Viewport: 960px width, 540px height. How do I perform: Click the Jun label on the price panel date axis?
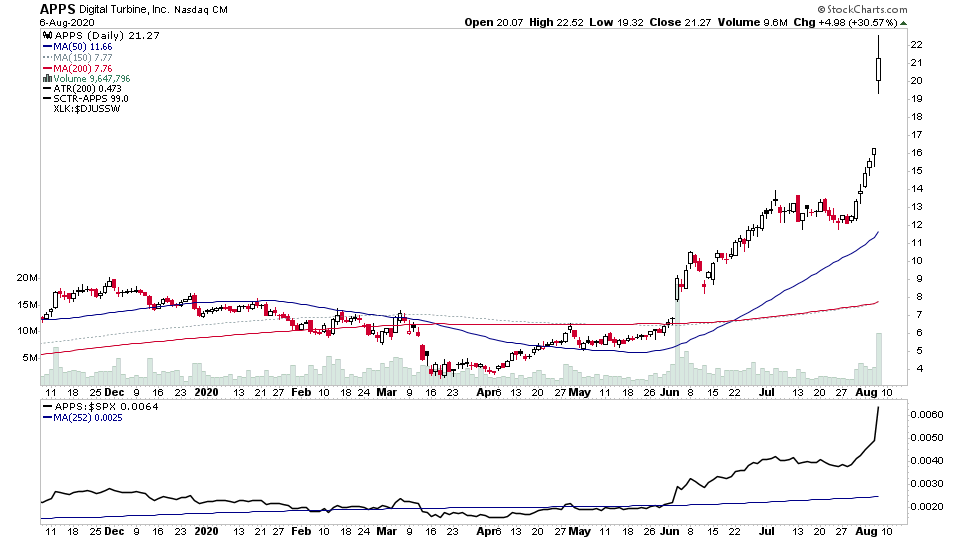click(x=670, y=392)
